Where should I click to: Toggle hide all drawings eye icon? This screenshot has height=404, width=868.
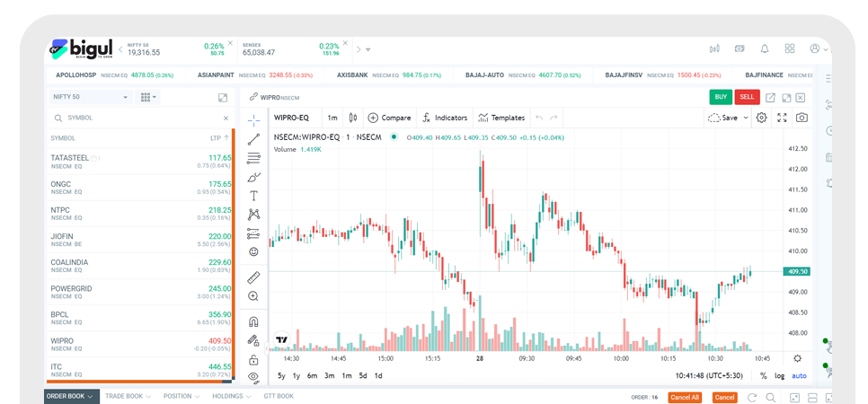253,377
